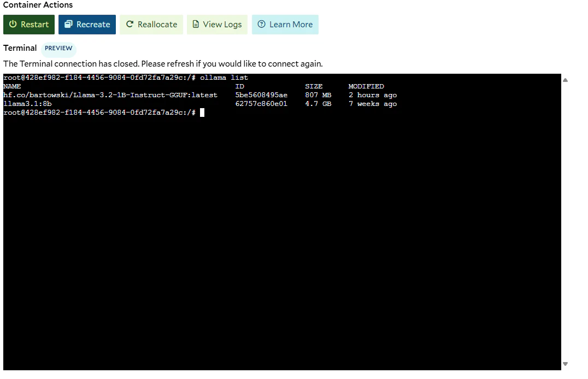Click the model name hf.co/bartowski/Llama-3.2-1B-Instruct-GGUF:latest
The height and width of the screenshot is (379, 588).
pyautogui.click(x=110, y=95)
